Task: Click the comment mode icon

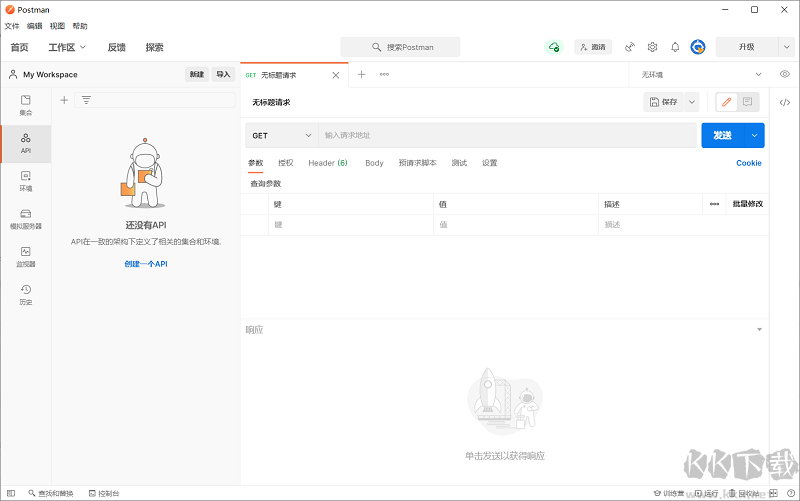Action: [x=747, y=102]
